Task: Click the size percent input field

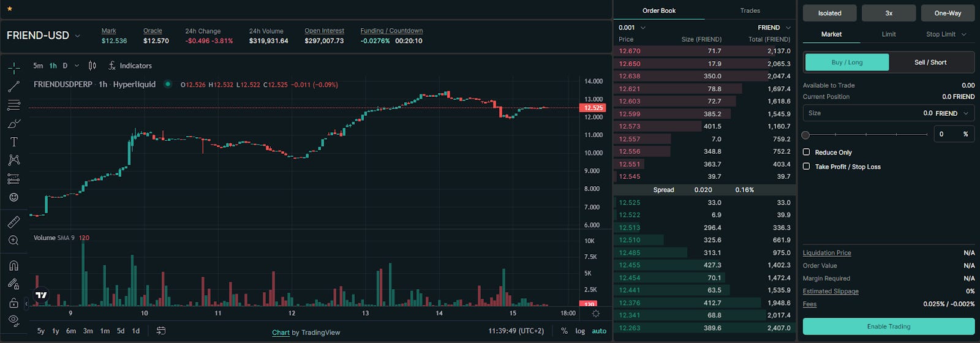Action: [x=954, y=134]
